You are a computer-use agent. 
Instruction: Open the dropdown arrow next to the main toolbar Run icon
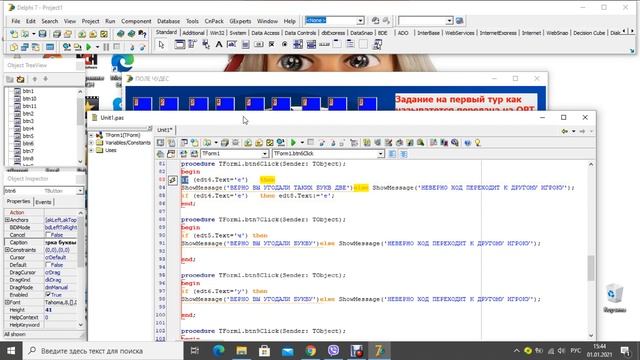97,47
